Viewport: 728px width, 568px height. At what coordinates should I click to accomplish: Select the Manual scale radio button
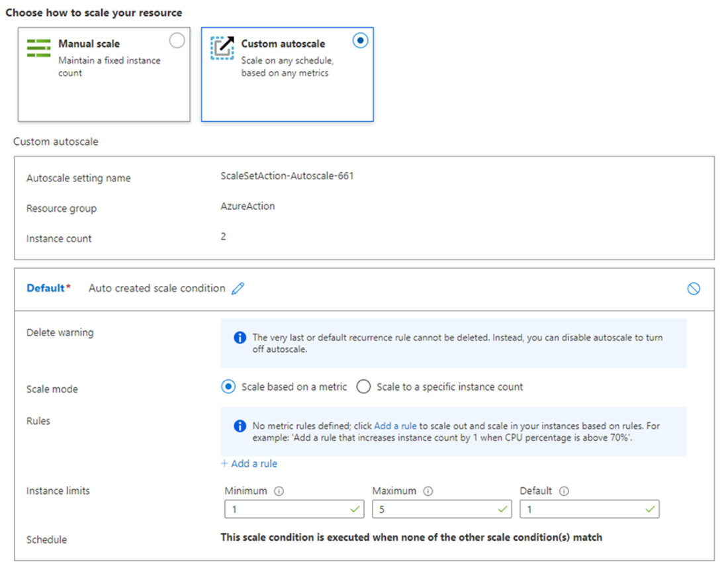pos(177,41)
